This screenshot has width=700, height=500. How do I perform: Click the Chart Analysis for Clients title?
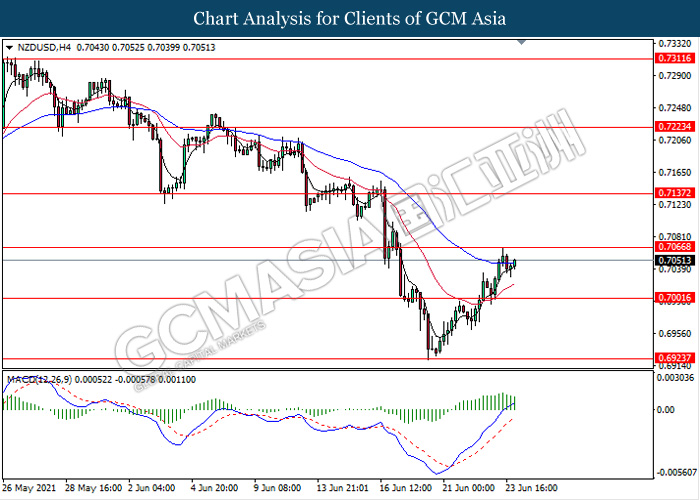[350, 19]
